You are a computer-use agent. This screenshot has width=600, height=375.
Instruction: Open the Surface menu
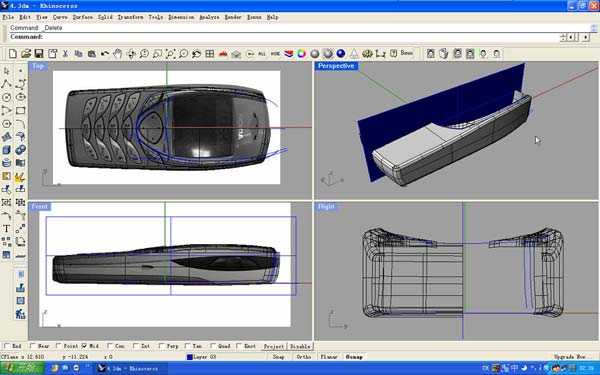83,17
